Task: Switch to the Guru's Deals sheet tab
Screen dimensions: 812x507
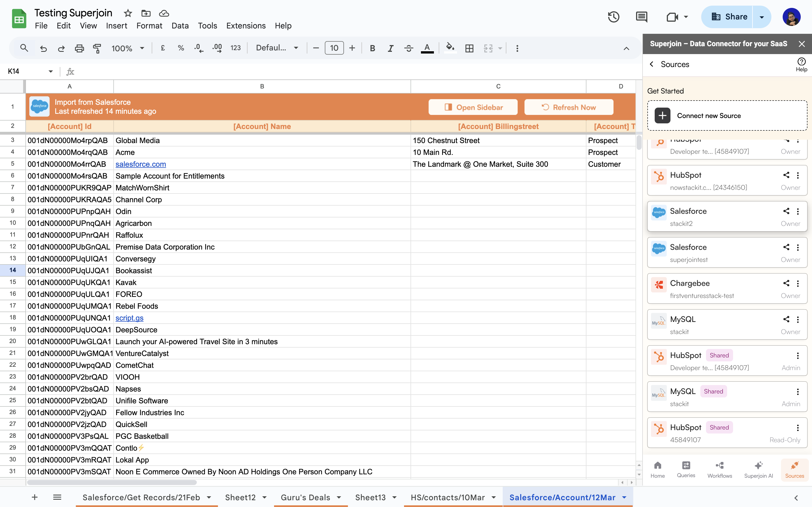Action: [x=305, y=497]
